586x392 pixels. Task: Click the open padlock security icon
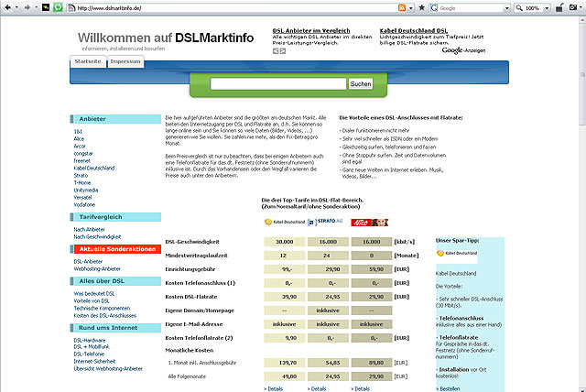[559, 7]
